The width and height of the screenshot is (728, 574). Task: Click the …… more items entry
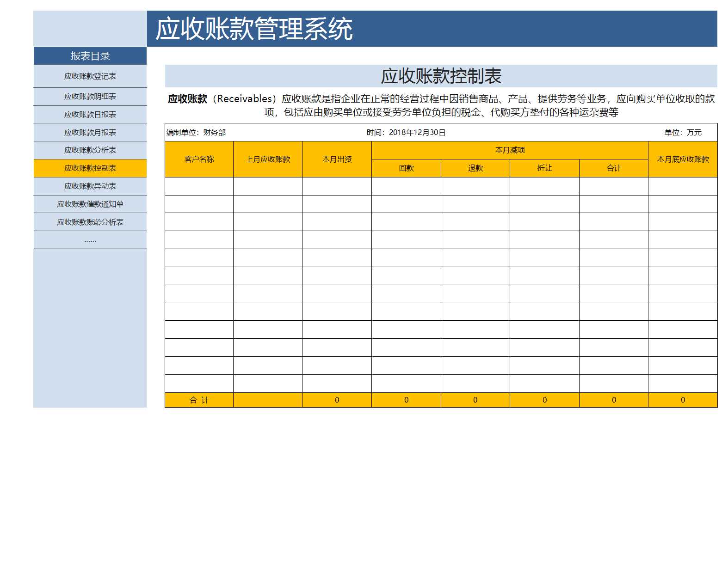click(x=90, y=240)
